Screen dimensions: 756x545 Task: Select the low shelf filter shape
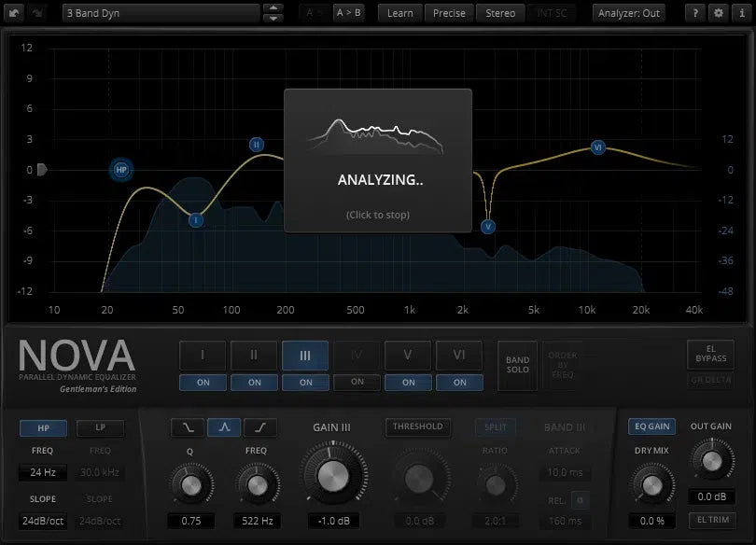click(188, 427)
